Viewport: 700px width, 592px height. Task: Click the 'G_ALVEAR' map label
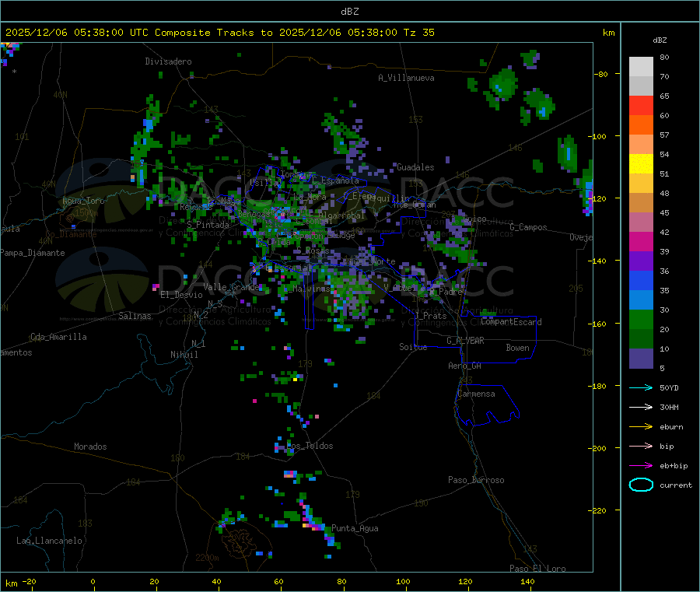(465, 341)
